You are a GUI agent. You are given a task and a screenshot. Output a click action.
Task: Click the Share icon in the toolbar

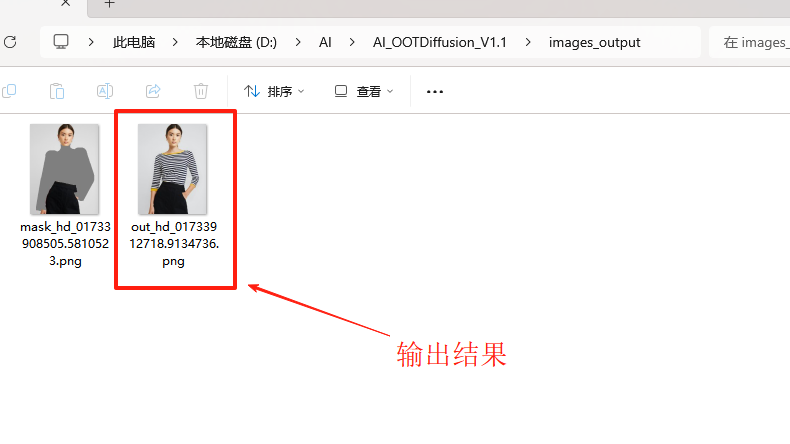click(153, 91)
